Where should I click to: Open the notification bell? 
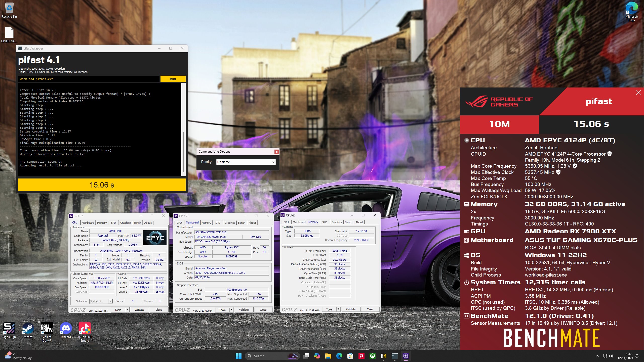637,356
